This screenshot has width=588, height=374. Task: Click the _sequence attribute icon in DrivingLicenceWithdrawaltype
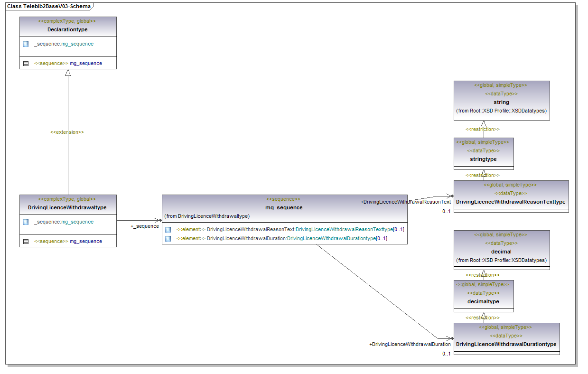tap(26, 222)
